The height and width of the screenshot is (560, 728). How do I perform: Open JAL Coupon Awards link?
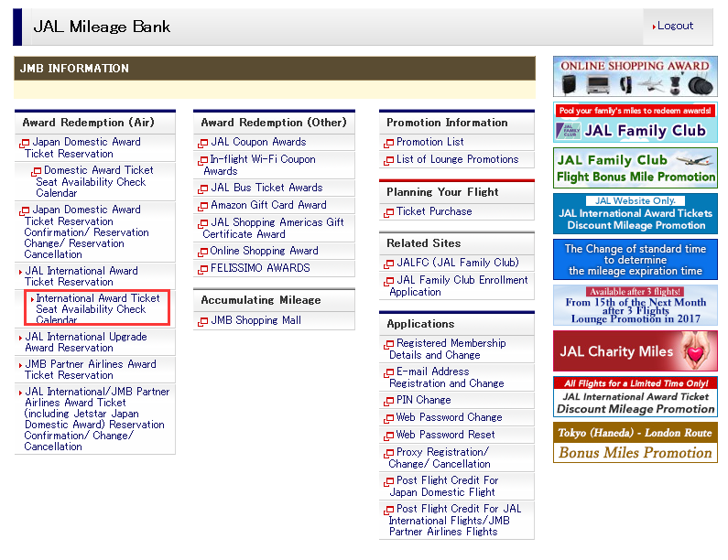258,142
